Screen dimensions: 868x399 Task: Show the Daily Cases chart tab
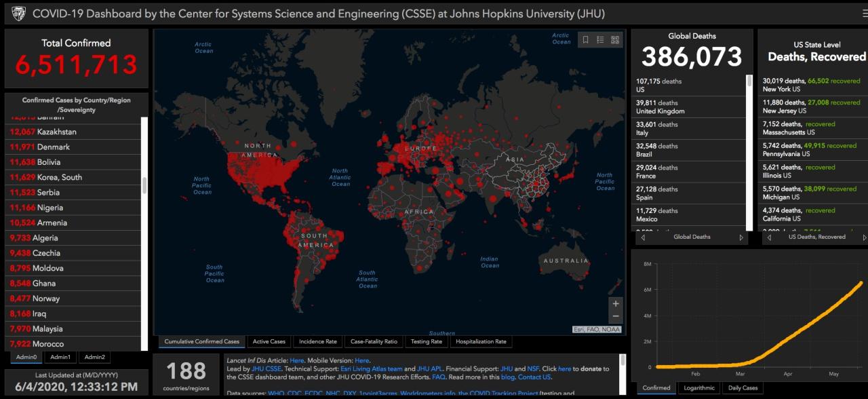743,388
